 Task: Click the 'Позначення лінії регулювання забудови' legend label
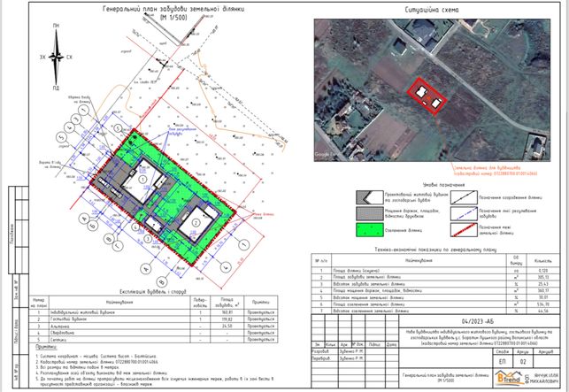click(x=507, y=213)
